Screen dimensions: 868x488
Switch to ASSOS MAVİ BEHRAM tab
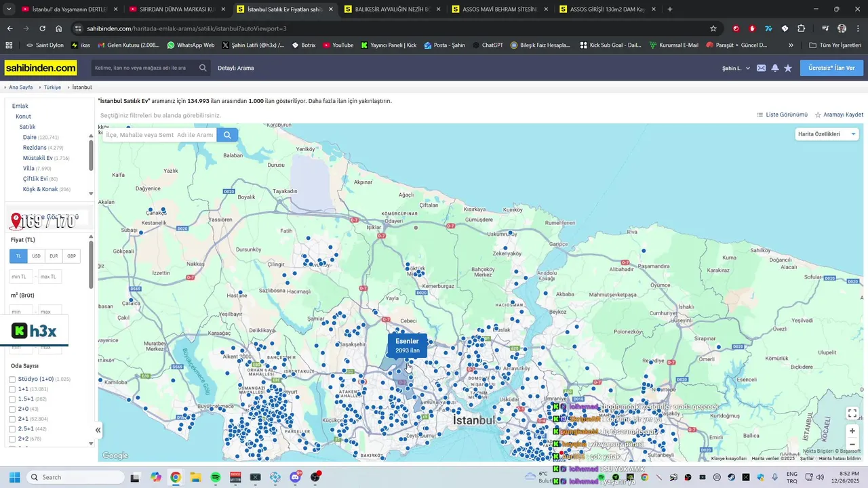pos(498,9)
